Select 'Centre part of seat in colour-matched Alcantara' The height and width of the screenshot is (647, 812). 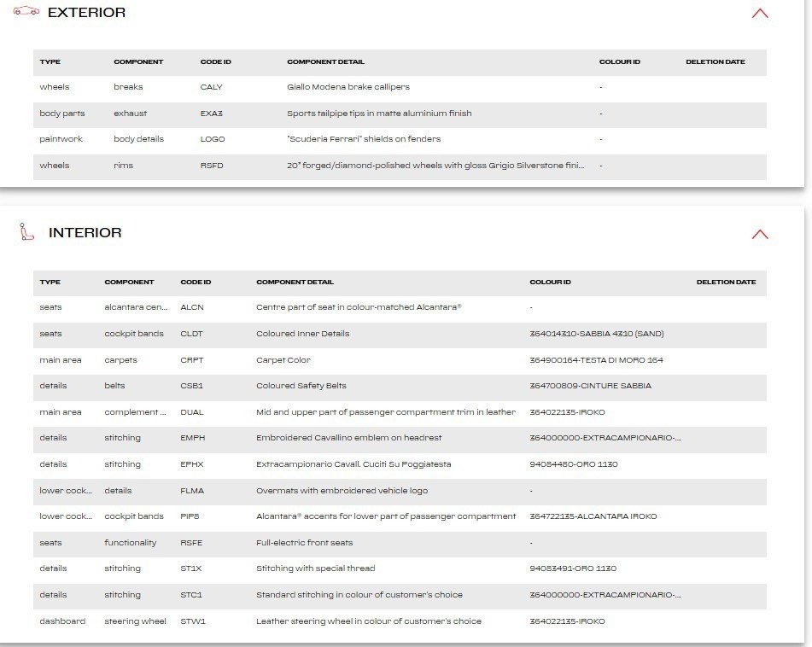coord(359,307)
